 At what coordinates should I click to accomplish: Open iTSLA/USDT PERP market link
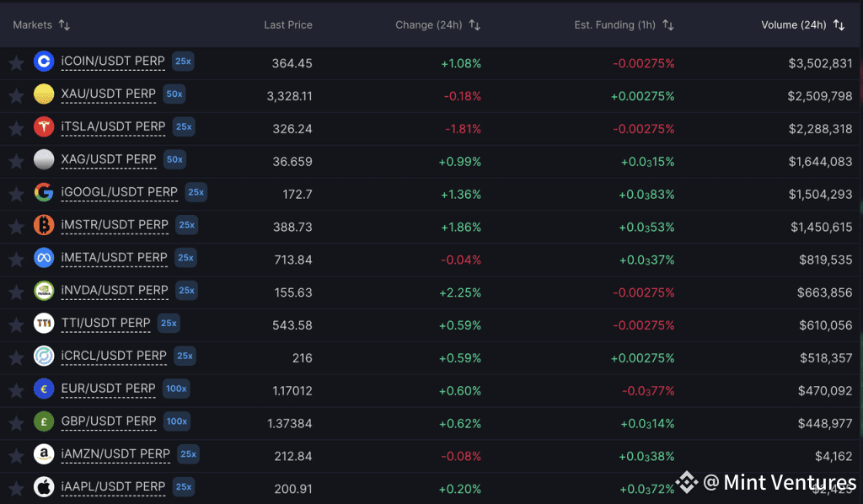coord(114,126)
